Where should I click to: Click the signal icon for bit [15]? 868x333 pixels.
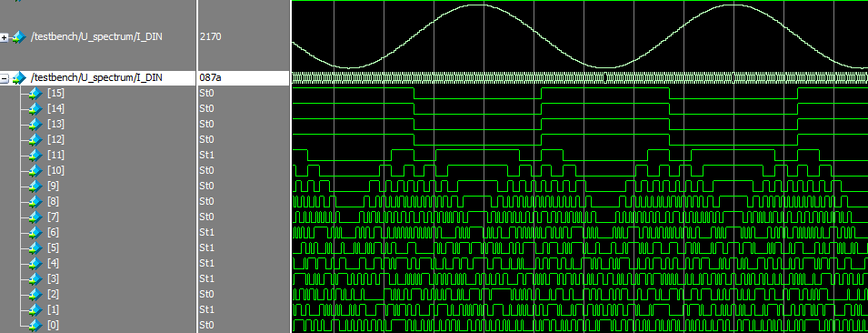click(36, 94)
